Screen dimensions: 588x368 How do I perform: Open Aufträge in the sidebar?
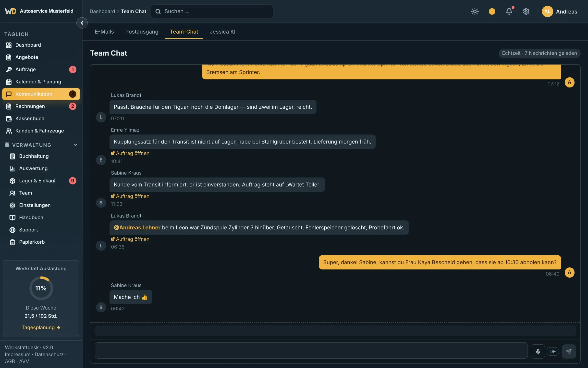point(41,69)
